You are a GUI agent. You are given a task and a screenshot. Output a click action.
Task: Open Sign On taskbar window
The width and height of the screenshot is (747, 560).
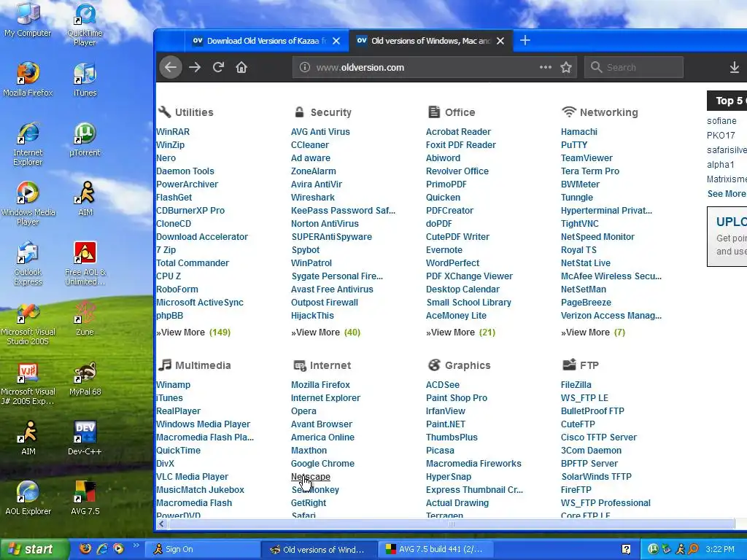tap(202, 549)
